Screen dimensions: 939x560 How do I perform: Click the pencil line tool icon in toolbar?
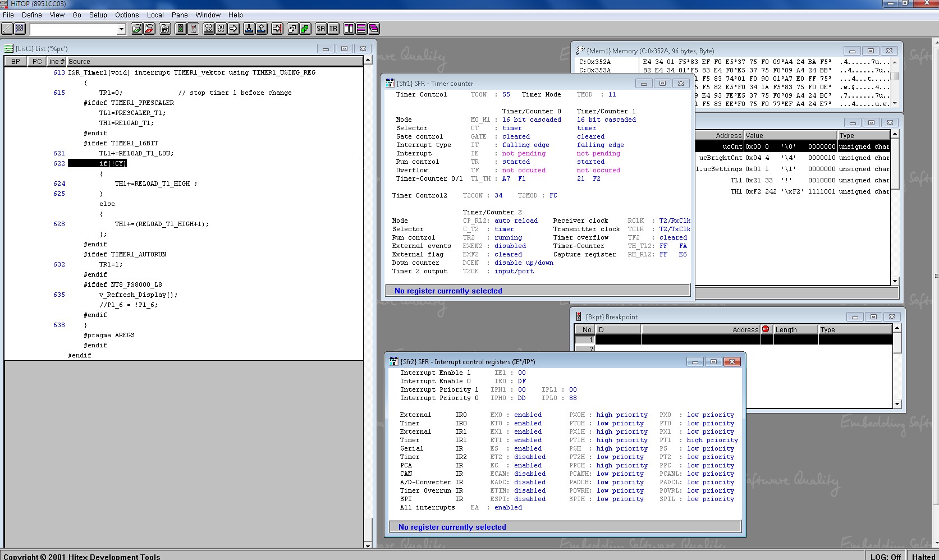7,29
